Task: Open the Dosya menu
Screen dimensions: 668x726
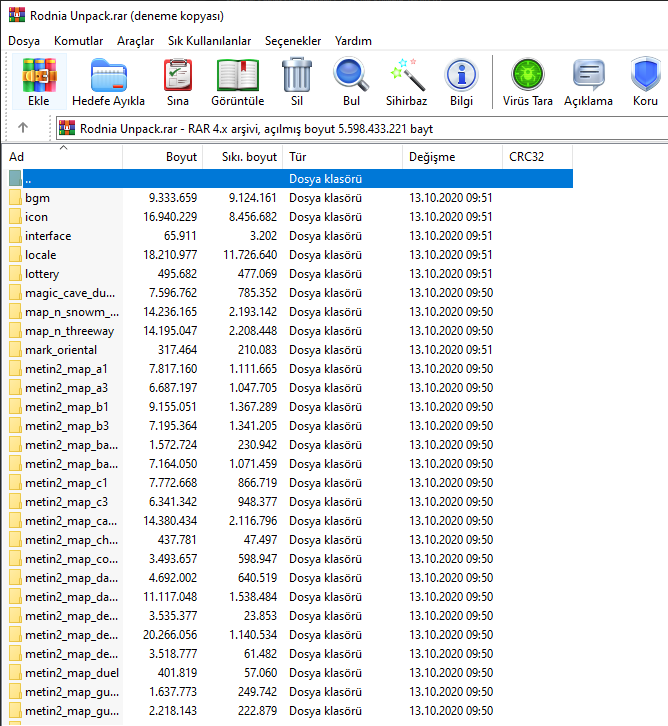Action: [24, 41]
